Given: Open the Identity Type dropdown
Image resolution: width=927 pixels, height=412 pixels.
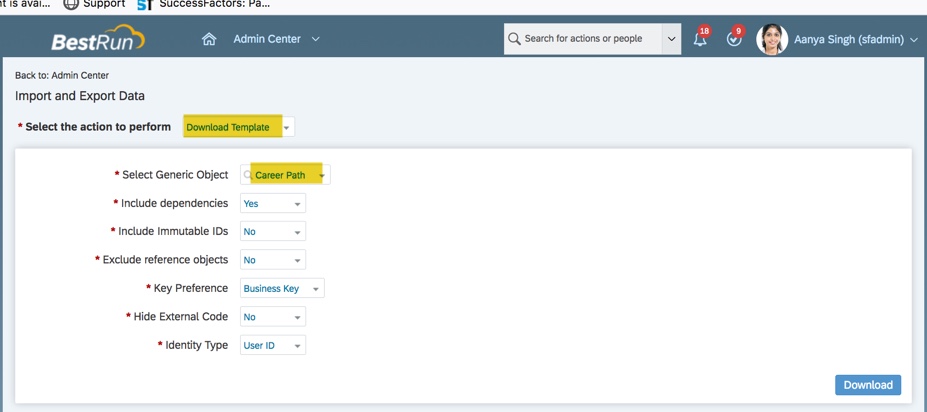Looking at the screenshot, I should pos(272,346).
